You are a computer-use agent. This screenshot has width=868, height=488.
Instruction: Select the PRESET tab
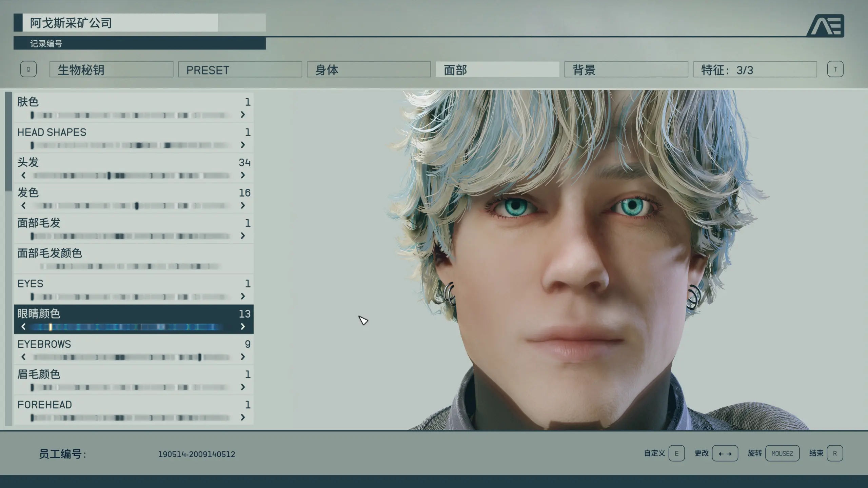click(x=240, y=69)
